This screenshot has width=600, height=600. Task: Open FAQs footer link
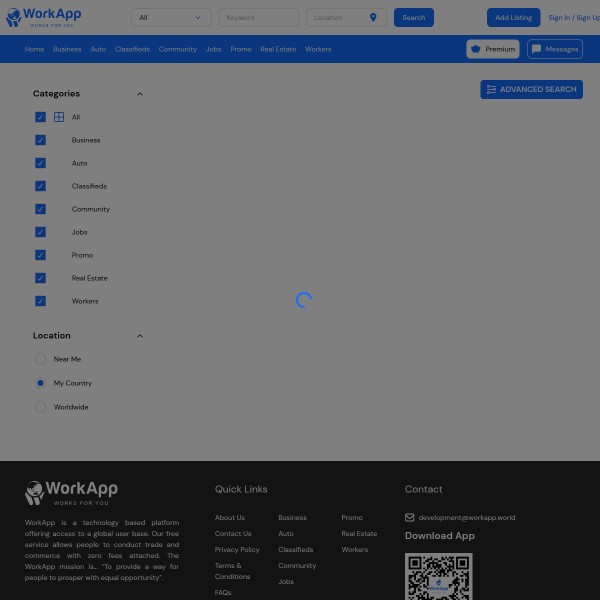tap(223, 592)
